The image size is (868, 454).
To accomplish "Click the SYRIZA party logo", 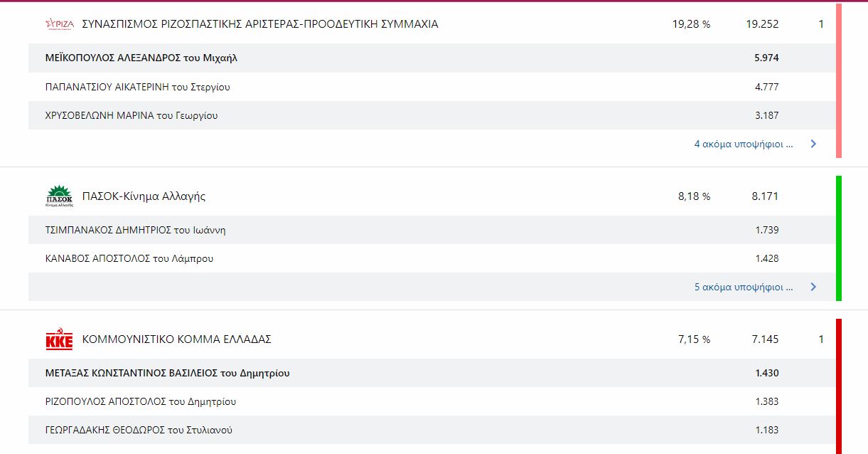I will pos(59,24).
